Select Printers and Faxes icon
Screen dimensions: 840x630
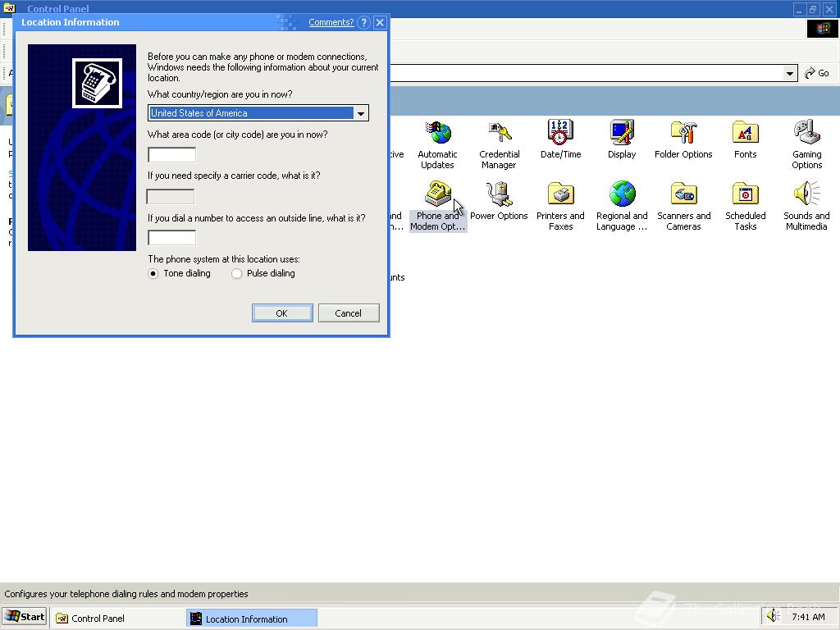(560, 206)
